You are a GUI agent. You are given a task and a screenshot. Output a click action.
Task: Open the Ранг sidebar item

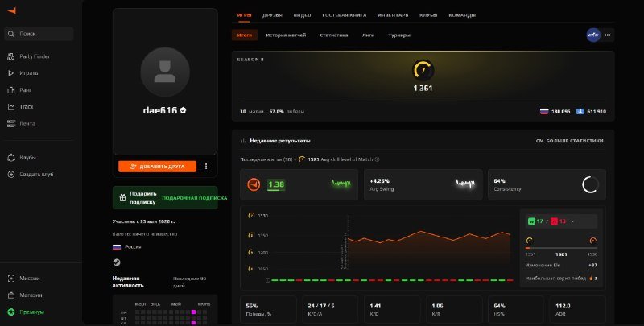click(x=19, y=90)
